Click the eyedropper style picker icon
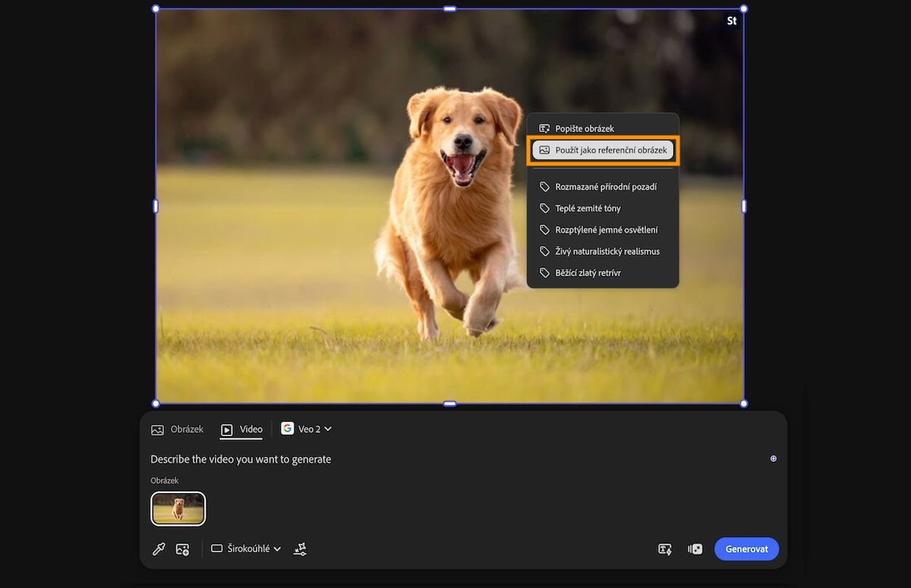Screen dimensions: 911x588 [159, 549]
